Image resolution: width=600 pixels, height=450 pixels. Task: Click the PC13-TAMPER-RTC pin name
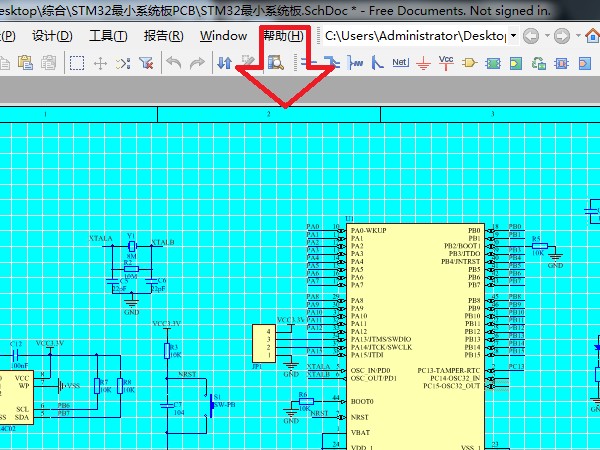pos(448,370)
